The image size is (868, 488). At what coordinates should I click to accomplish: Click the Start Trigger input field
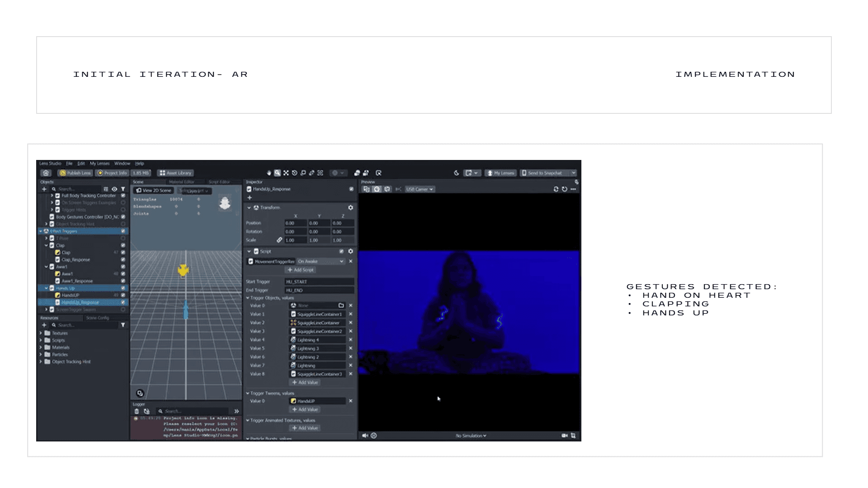tap(319, 282)
